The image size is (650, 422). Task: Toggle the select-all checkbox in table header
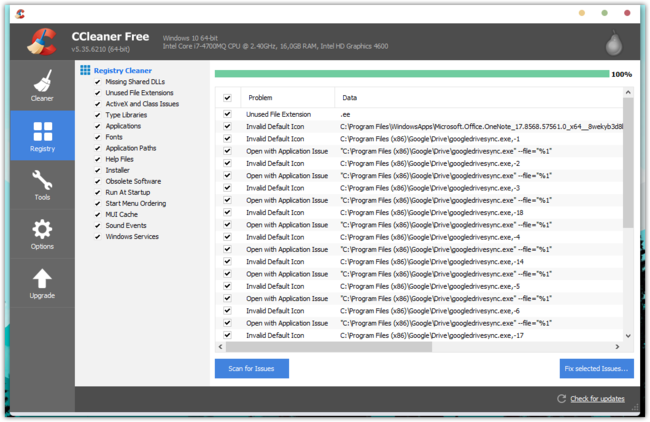pos(227,98)
